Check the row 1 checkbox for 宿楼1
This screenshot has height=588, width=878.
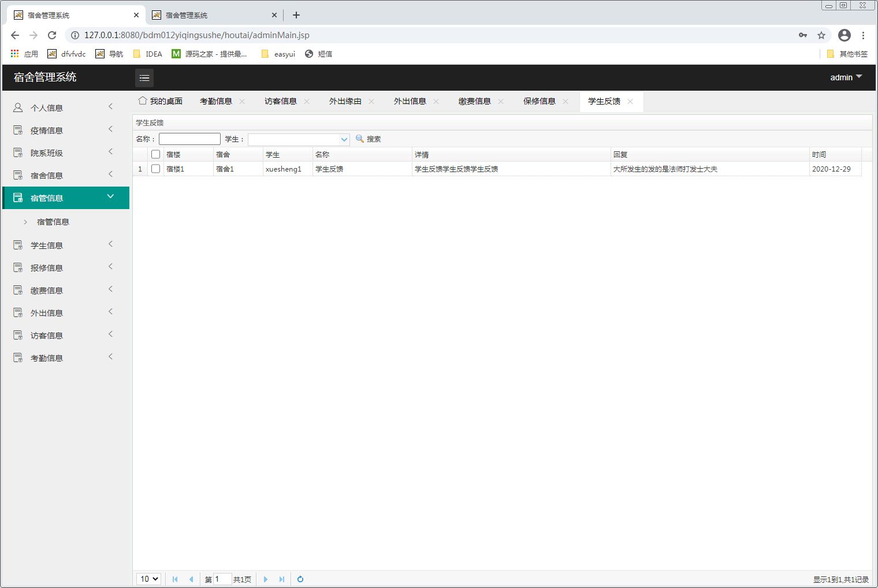[155, 169]
